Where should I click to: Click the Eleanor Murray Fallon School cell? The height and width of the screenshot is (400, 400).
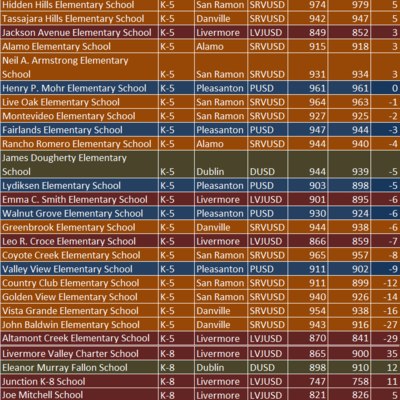pos(79,367)
